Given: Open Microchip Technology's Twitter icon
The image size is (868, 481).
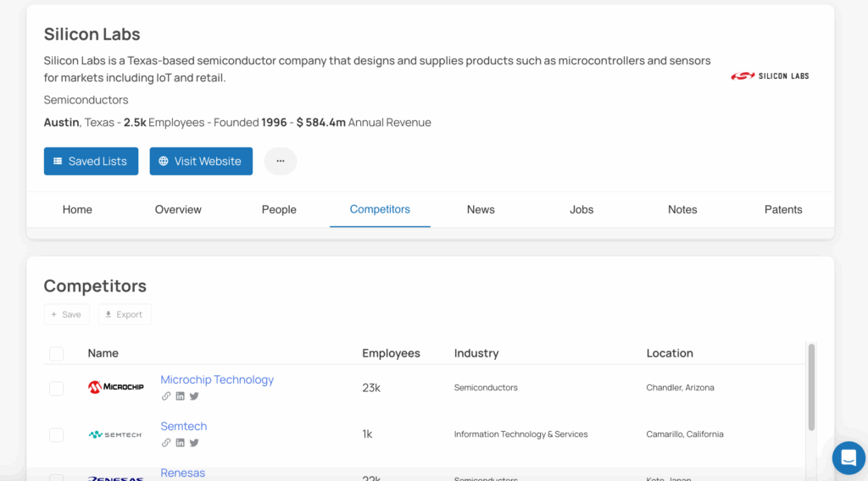Looking at the screenshot, I should pos(194,396).
